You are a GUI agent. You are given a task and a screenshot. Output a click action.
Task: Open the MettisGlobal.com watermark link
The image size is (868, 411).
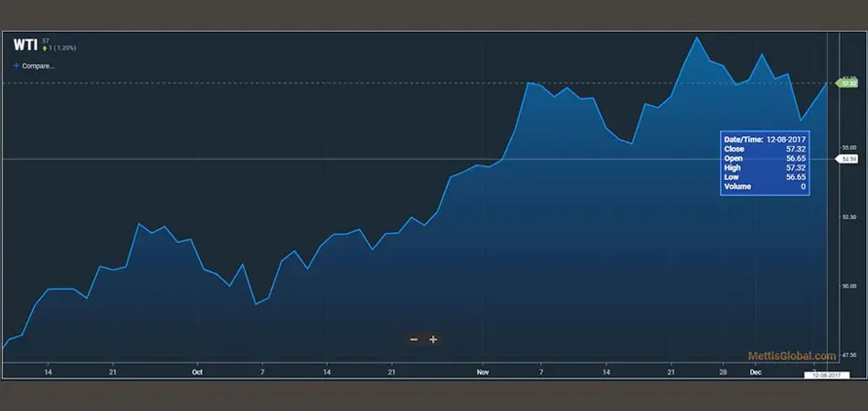point(792,356)
